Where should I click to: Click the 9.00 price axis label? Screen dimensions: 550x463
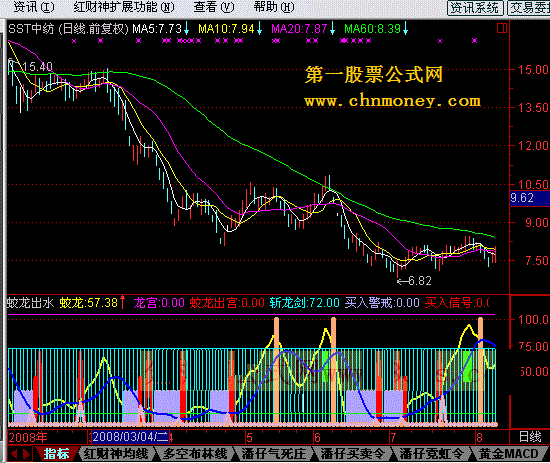[537, 222]
